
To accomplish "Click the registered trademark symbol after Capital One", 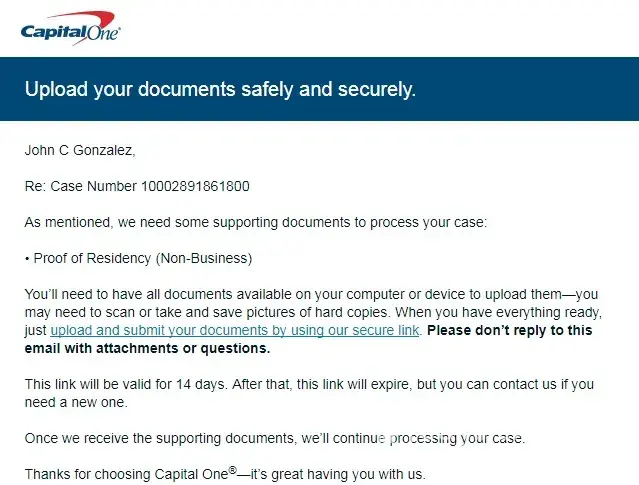I will coord(232,470).
